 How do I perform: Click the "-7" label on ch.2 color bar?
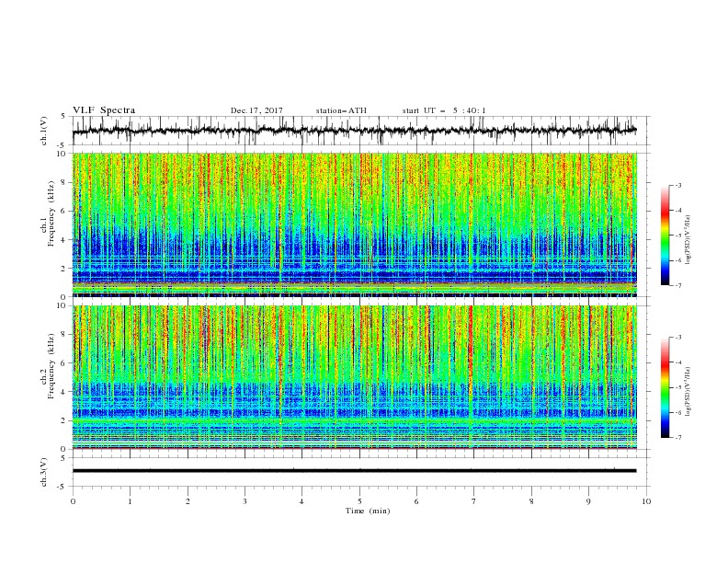[x=677, y=437]
